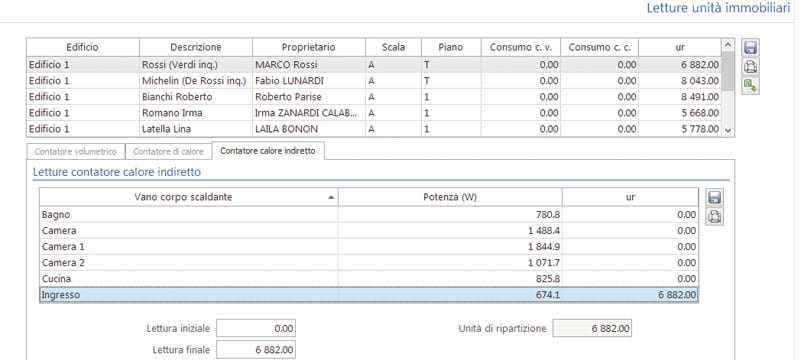This screenshot has height=360, width=800.
Task: Click the Letture contatore calore indiretto heading
Action: pyautogui.click(x=117, y=172)
